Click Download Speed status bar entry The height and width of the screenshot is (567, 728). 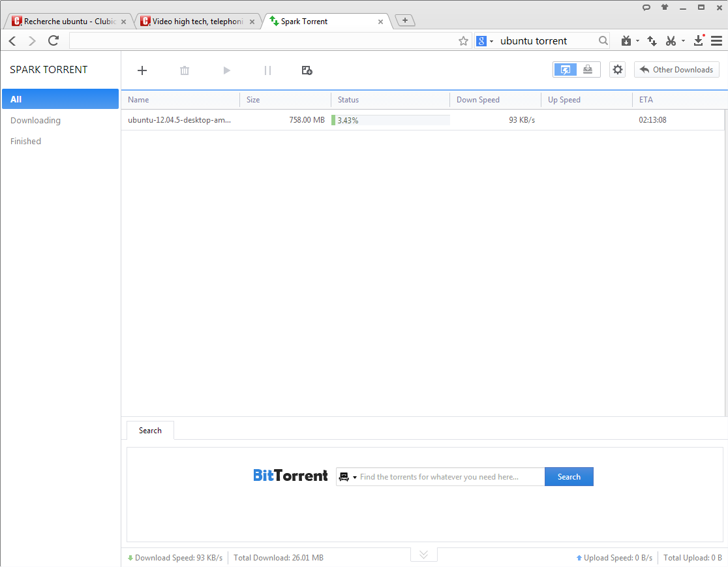[175, 558]
